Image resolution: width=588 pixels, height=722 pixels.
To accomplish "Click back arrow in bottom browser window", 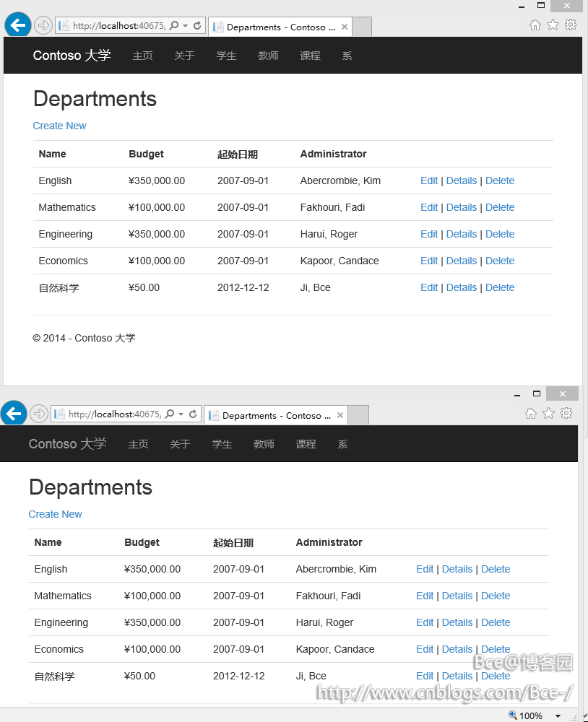I will pyautogui.click(x=14, y=413).
